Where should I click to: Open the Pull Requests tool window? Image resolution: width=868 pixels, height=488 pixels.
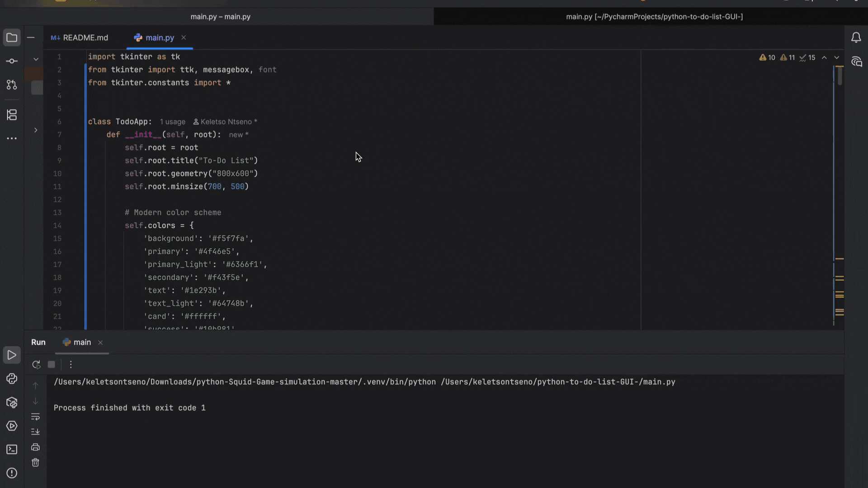coord(12,84)
